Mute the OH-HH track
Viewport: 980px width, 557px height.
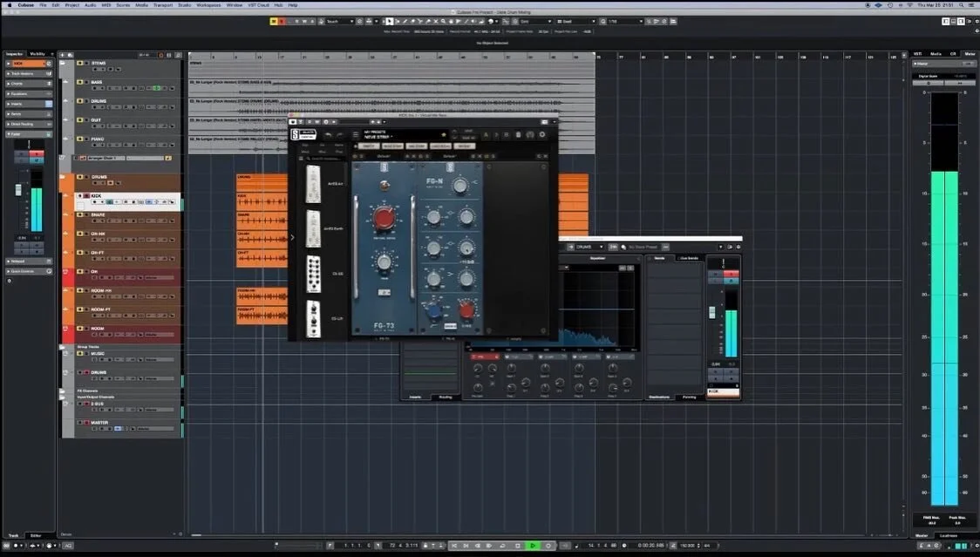[79, 234]
